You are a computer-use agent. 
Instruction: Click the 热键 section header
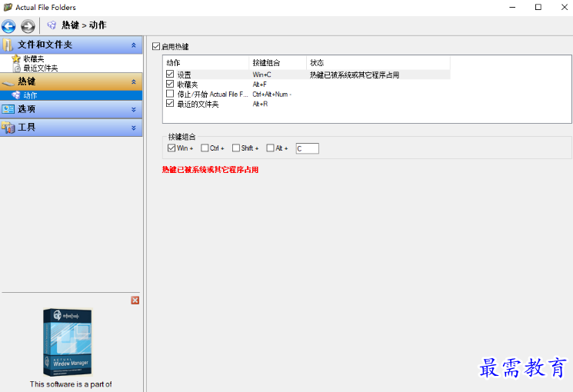(72, 81)
